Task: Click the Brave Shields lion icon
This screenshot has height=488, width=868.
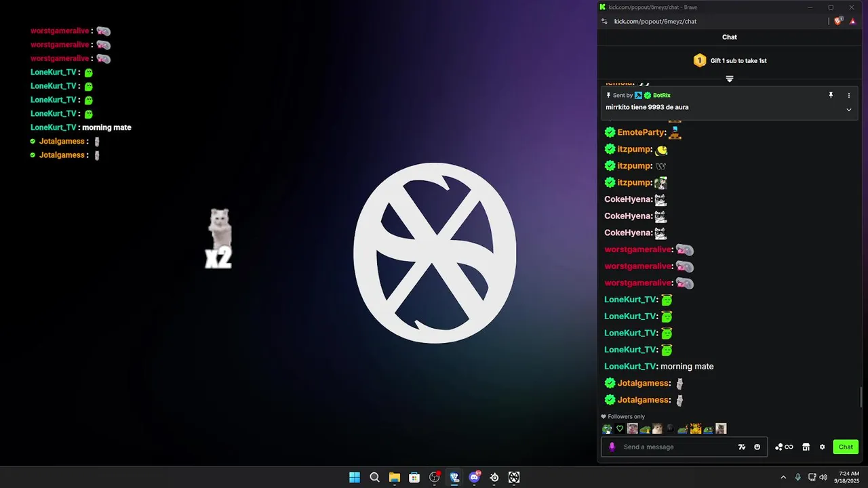Action: point(838,21)
